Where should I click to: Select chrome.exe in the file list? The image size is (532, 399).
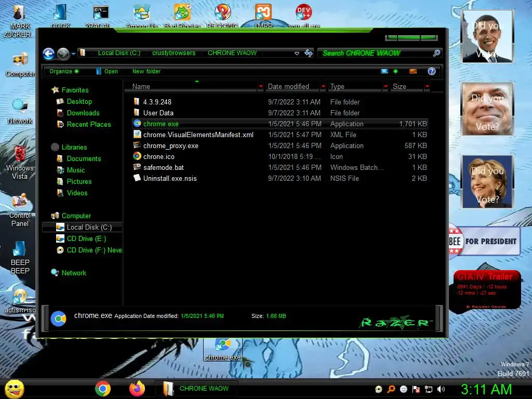(x=280, y=124)
